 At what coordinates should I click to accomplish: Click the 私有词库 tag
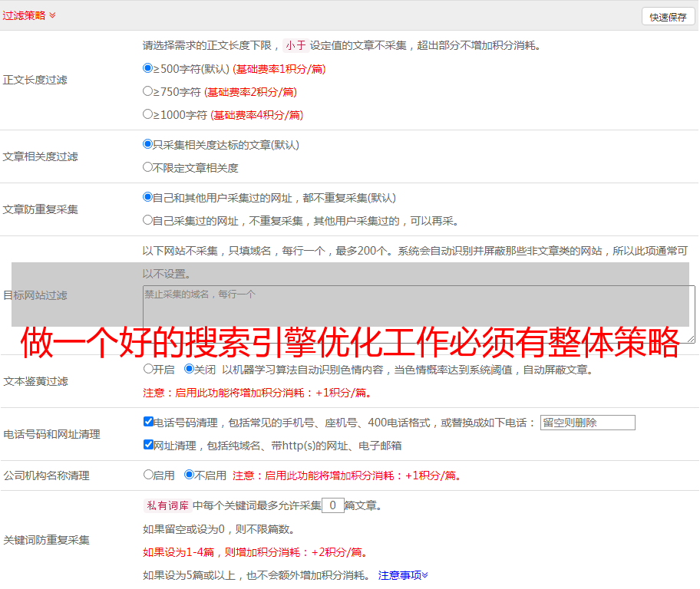coord(166,505)
